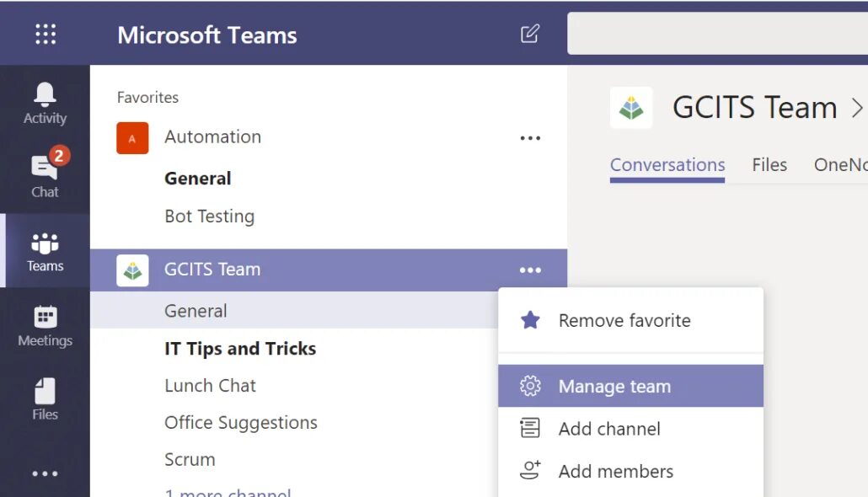This screenshot has width=868, height=497.
Task: Click the GCITS Team header title
Action: tap(754, 107)
